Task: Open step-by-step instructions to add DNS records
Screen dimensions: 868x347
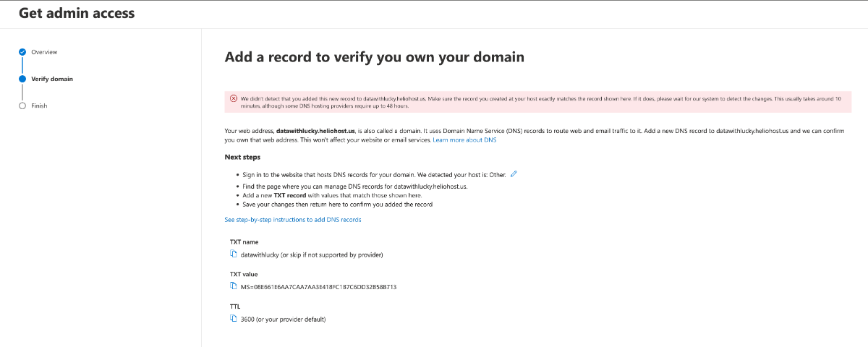Action: 293,220
